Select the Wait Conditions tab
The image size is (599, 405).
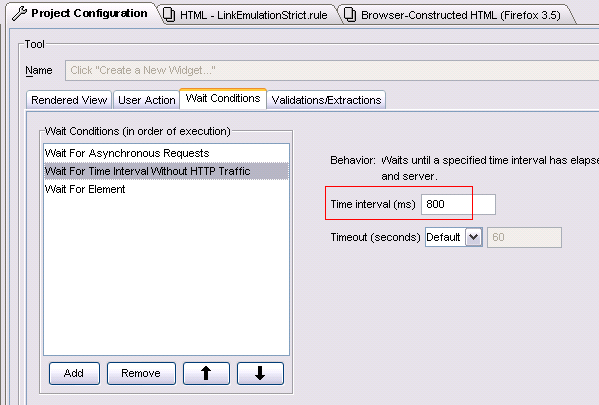pyautogui.click(x=223, y=99)
